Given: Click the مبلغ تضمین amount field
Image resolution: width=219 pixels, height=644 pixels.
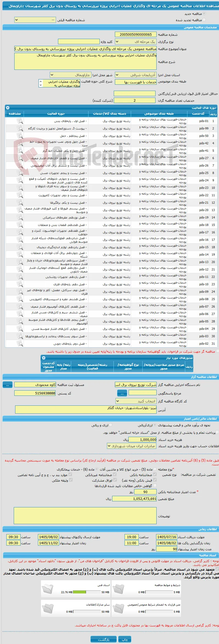Looking at the screenshot, I should [134, 499].
